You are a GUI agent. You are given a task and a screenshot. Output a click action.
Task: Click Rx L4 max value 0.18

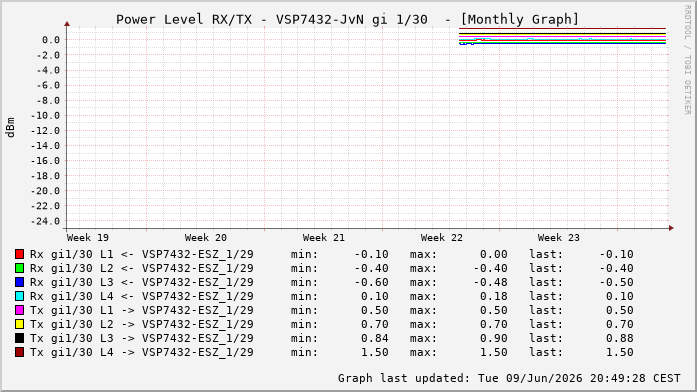pos(494,296)
